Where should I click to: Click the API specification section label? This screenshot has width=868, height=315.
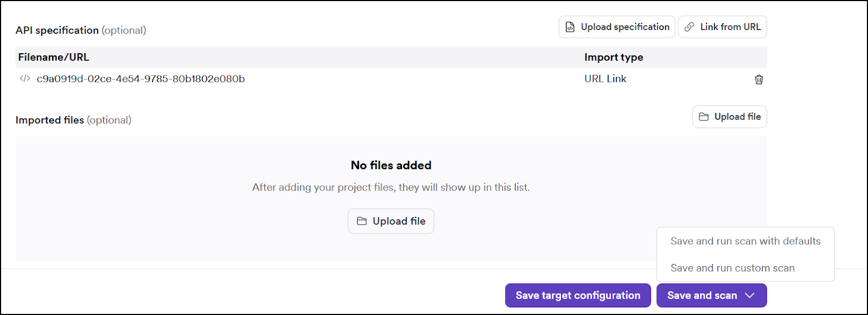coord(57,30)
